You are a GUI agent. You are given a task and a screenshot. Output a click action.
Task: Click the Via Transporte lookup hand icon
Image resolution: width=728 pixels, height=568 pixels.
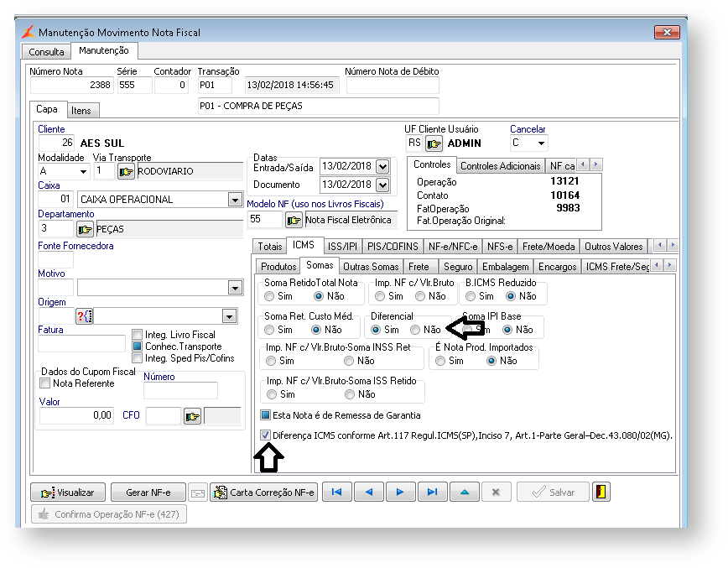(126, 172)
